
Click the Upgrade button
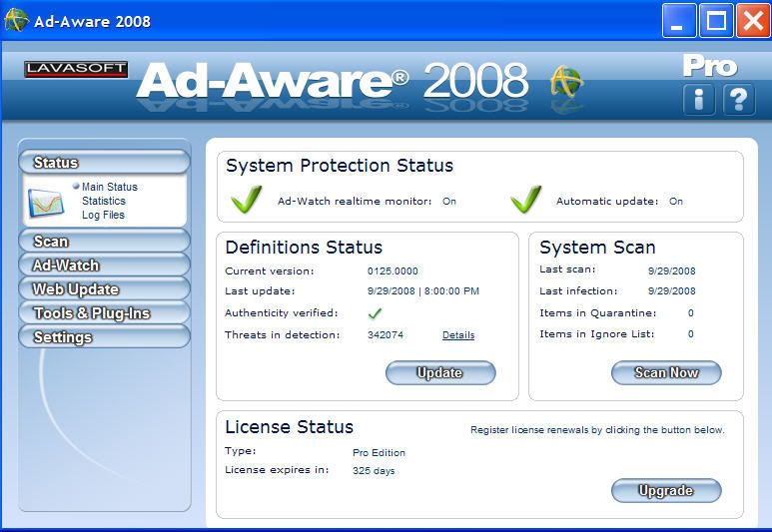click(x=666, y=491)
